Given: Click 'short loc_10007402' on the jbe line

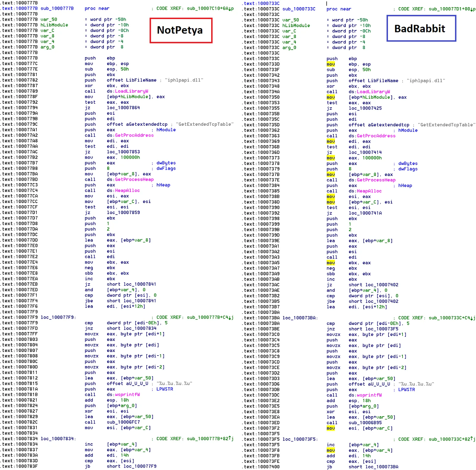Looking at the screenshot, I should (x=373, y=301).
